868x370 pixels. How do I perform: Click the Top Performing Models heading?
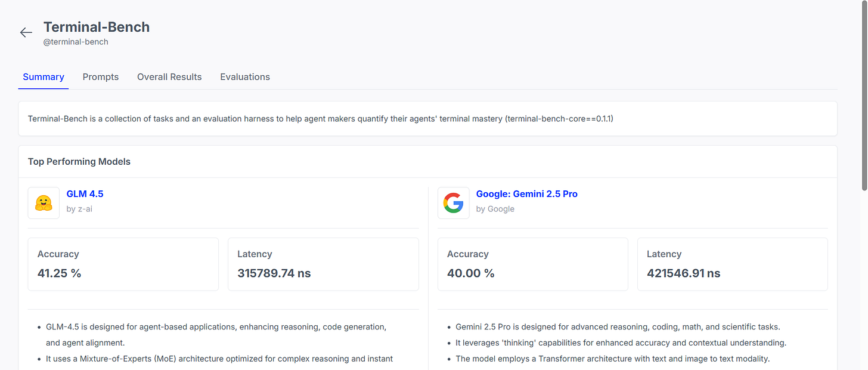pyautogui.click(x=79, y=162)
